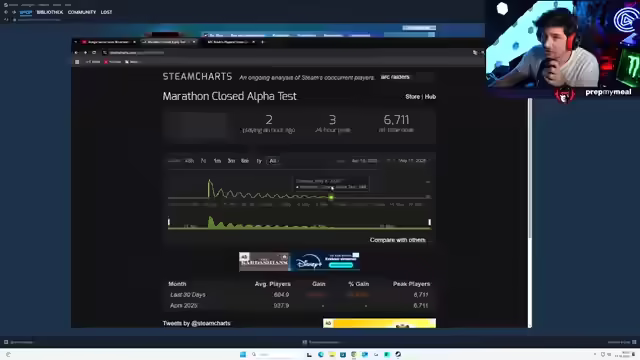The width and height of the screenshot is (640, 360).
Task: Click Tweets by @steamcharts link
Action: (196, 323)
